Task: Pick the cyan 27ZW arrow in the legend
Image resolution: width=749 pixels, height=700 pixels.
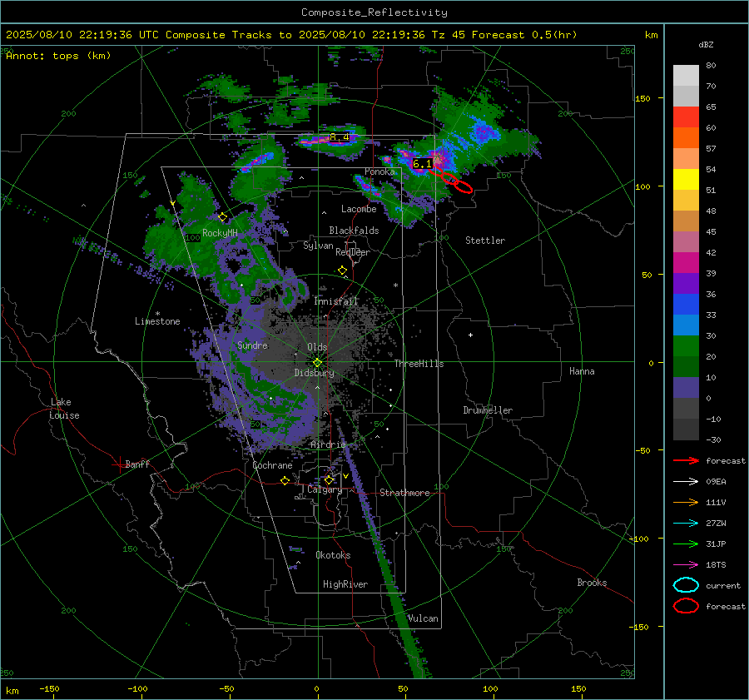Action: click(686, 523)
